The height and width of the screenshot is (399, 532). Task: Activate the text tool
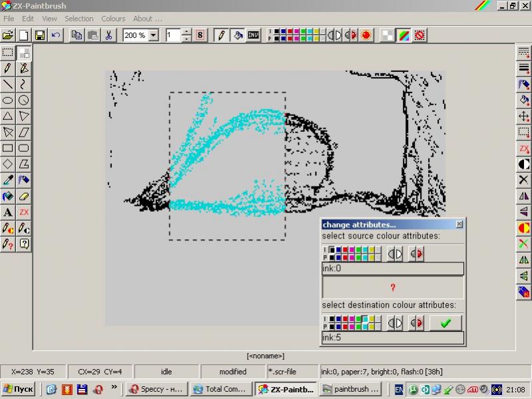8,212
